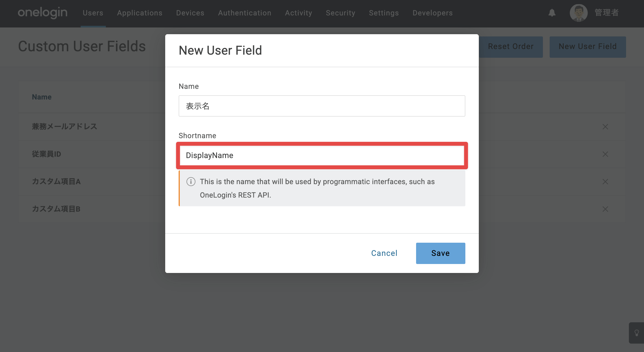The width and height of the screenshot is (644, 352).
Task: Click the lightbulb help icon
Action: pyautogui.click(x=636, y=333)
